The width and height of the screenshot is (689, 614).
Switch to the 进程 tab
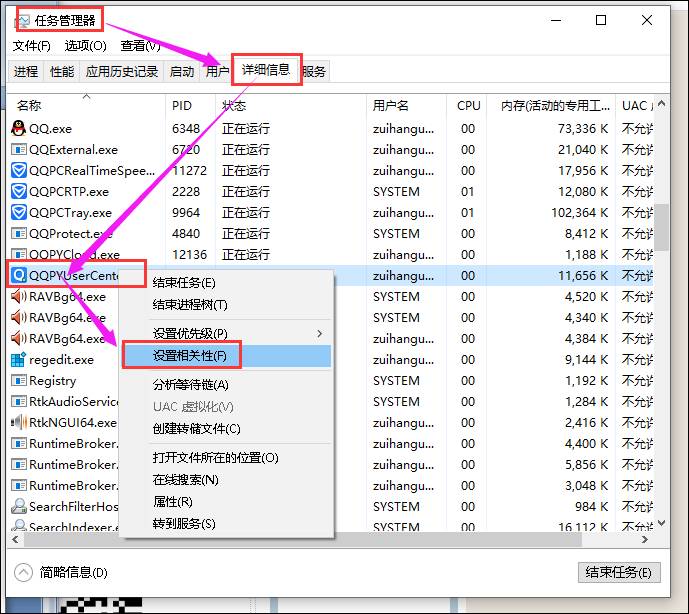pos(26,71)
